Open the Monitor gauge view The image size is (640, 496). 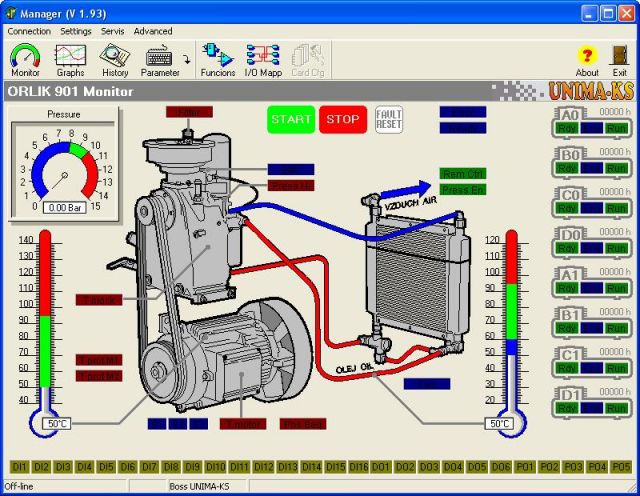[x=25, y=60]
